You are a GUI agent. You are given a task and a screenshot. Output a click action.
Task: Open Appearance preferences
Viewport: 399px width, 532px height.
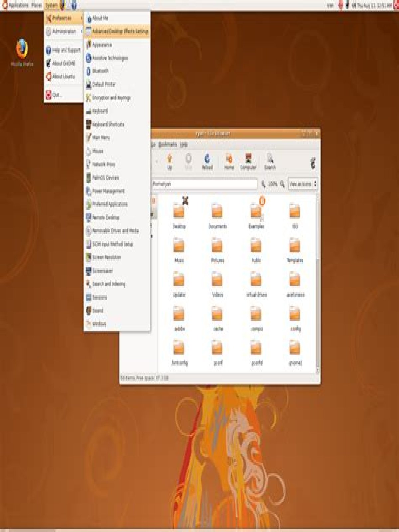coord(117,45)
